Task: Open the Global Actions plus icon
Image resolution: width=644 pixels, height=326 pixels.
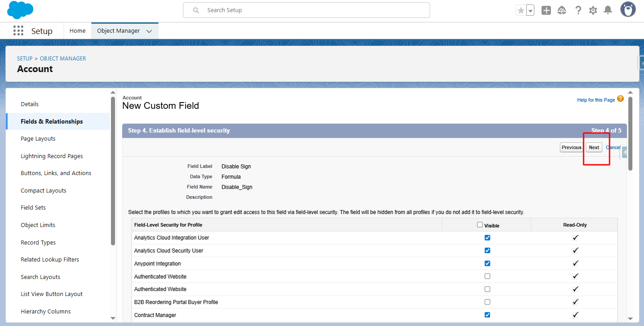Action: click(546, 10)
